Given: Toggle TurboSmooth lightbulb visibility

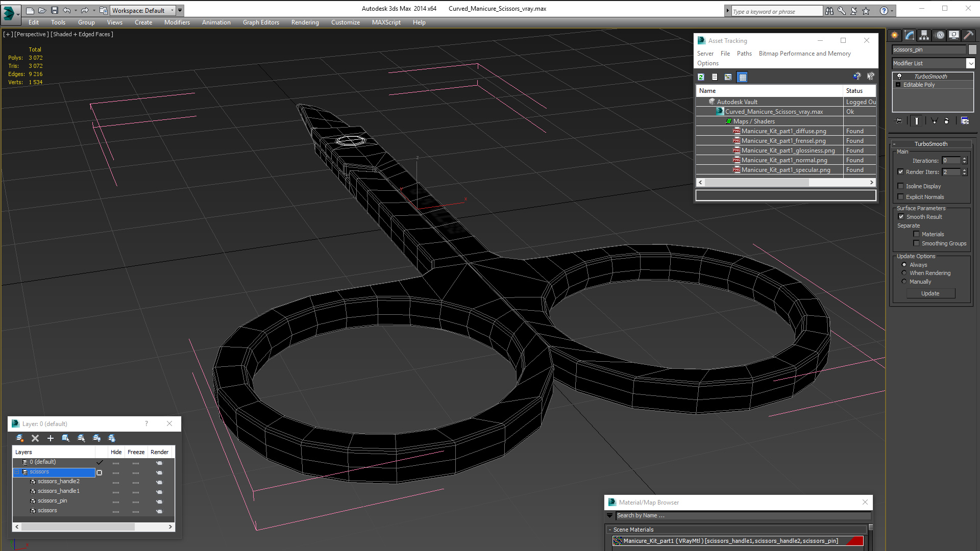Looking at the screenshot, I should pos(899,76).
